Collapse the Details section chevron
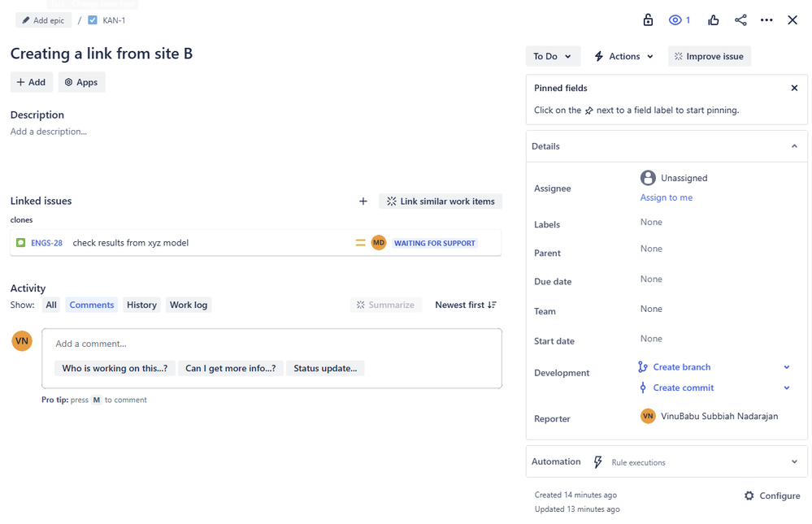Image resolution: width=812 pixels, height=524 pixels. pyautogui.click(x=794, y=146)
